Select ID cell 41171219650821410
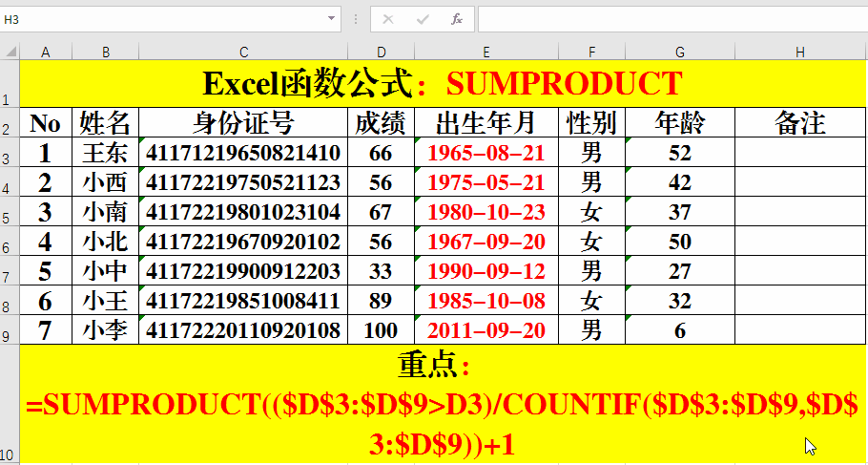This screenshot has height=465, width=868. 243,152
